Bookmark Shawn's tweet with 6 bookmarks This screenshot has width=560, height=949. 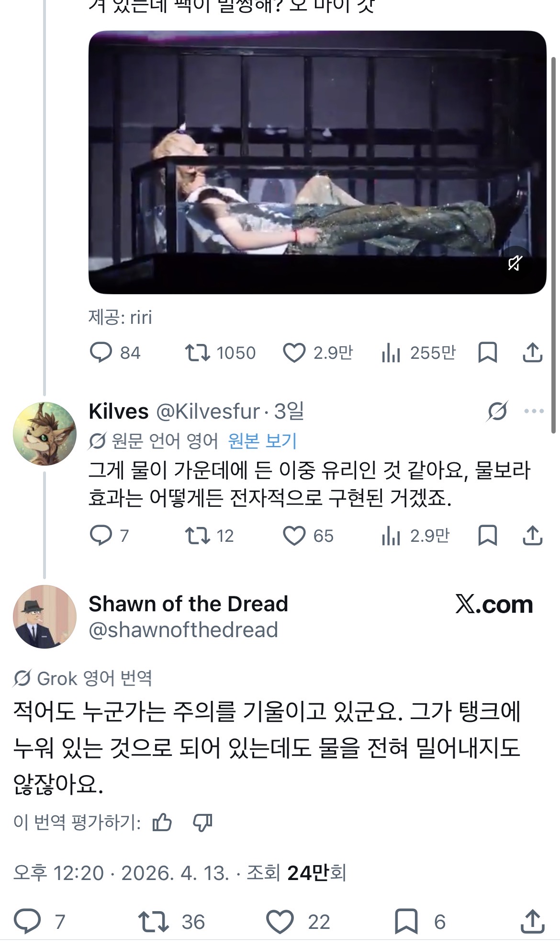(406, 921)
